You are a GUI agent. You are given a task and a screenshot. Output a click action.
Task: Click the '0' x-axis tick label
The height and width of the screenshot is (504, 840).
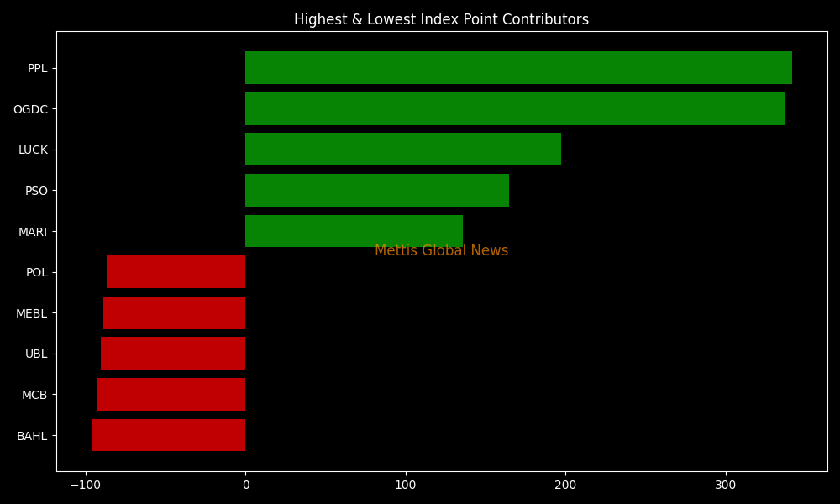(246, 486)
